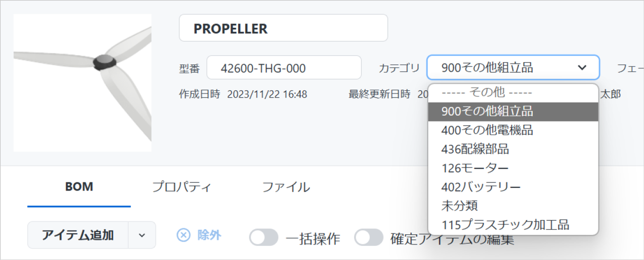Click the PROPELLER name input field

[283, 28]
